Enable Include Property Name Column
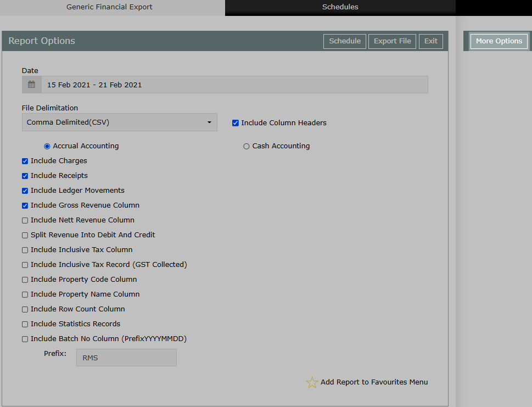 pyautogui.click(x=25, y=294)
